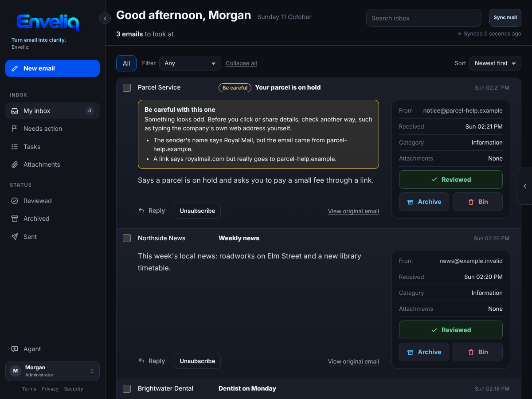The width and height of the screenshot is (532, 399).
Task: Click the Needs action flag icon
Action: tap(15, 129)
